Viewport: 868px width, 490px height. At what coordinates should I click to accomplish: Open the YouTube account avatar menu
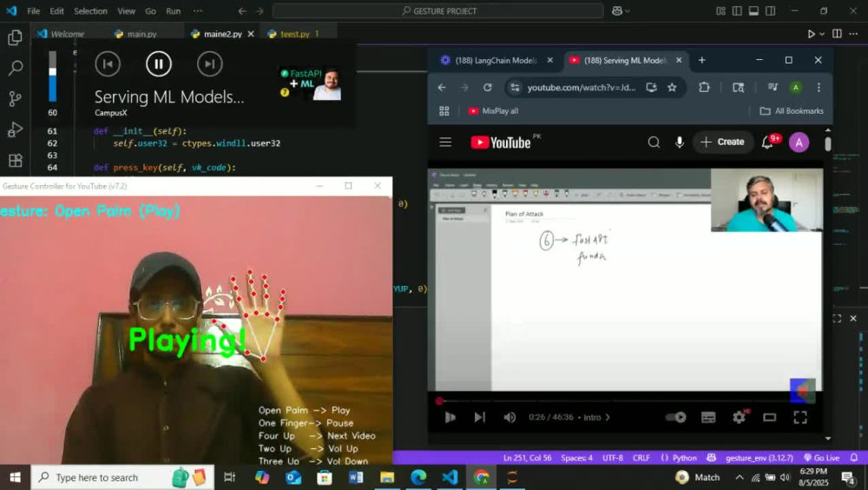tap(799, 142)
